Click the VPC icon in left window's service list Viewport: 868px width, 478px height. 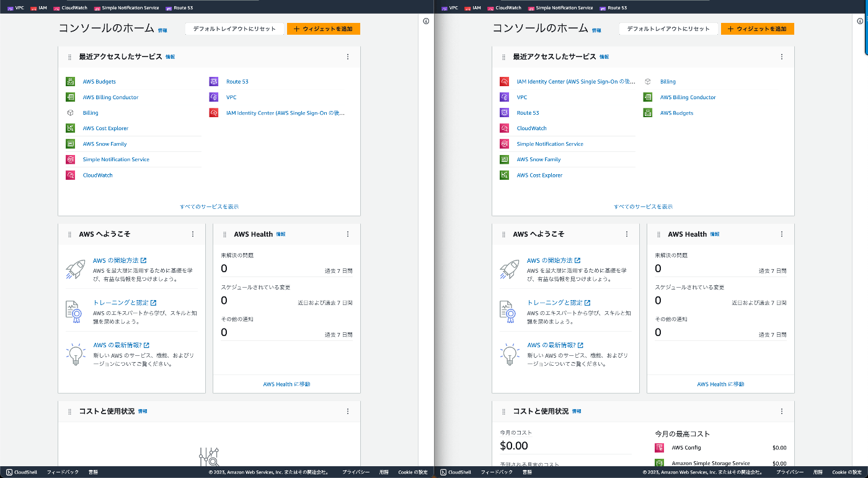pos(214,97)
